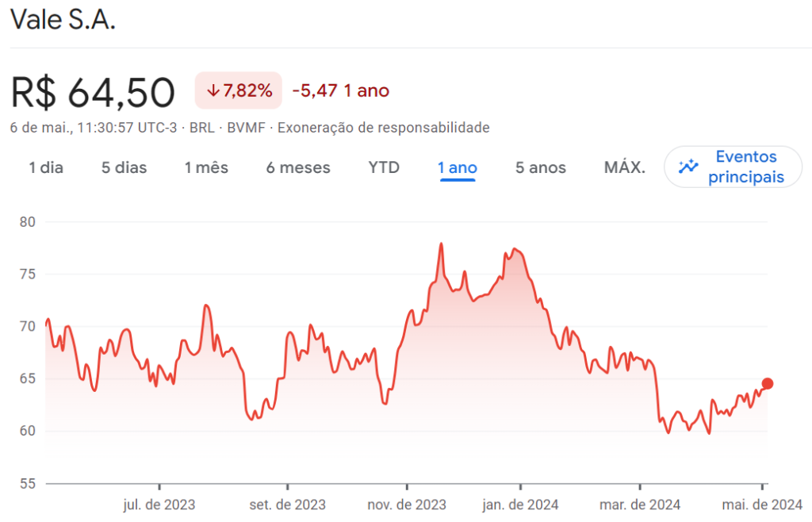Image resolution: width=812 pixels, height=522 pixels.
Task: Click the R$ 64,50 price value
Action: pos(93,93)
